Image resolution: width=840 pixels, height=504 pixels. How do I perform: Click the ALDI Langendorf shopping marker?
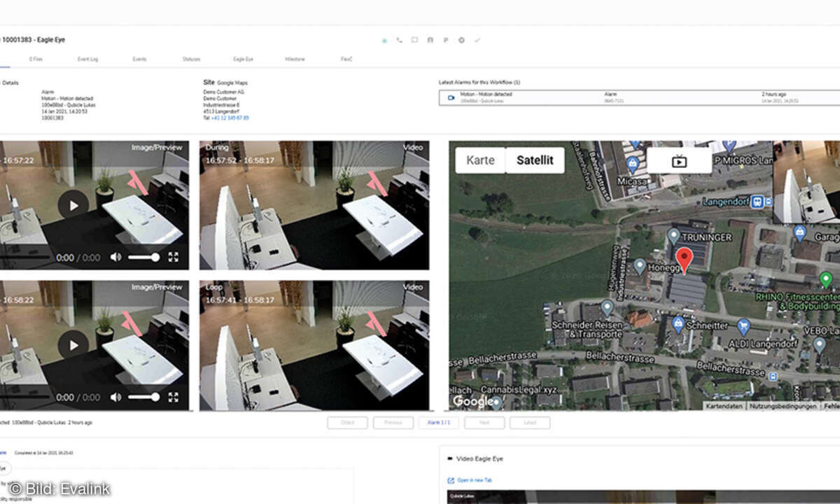[744, 326]
